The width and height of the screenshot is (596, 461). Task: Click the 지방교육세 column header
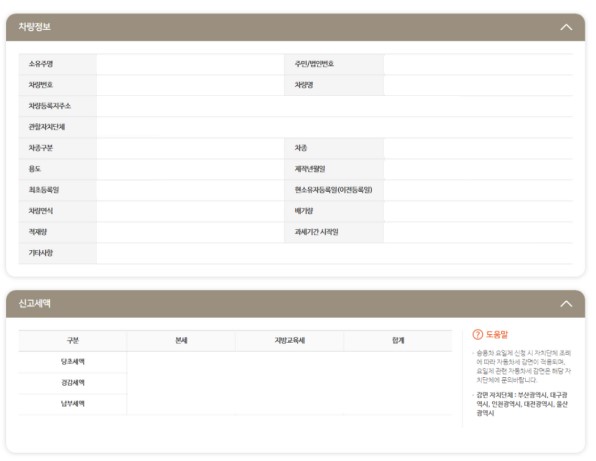click(290, 341)
